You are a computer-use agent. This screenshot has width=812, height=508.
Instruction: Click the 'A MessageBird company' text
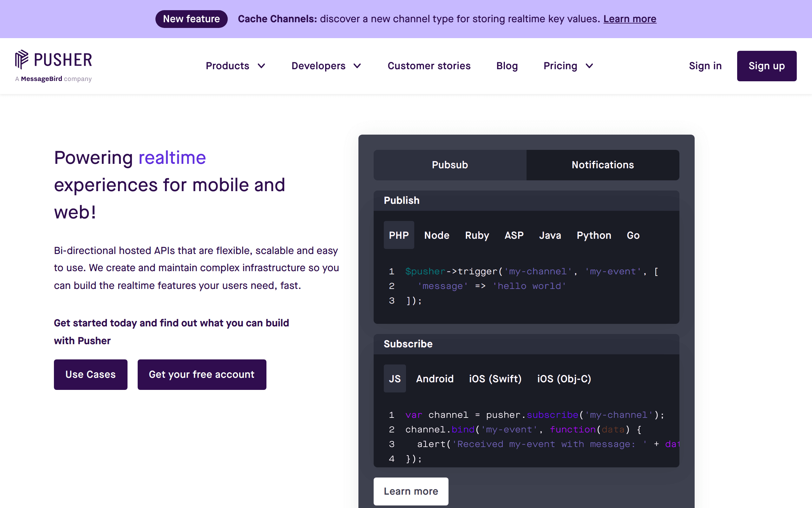(x=53, y=79)
